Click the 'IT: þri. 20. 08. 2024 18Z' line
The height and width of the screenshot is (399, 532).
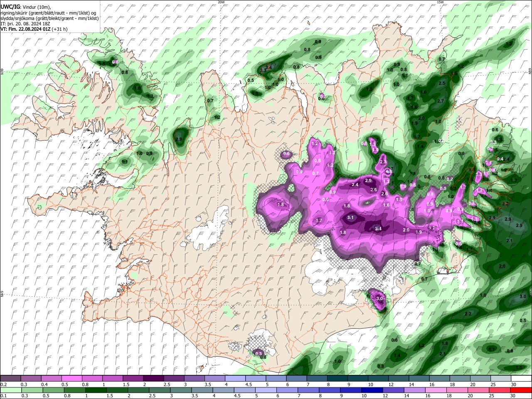pos(25,24)
